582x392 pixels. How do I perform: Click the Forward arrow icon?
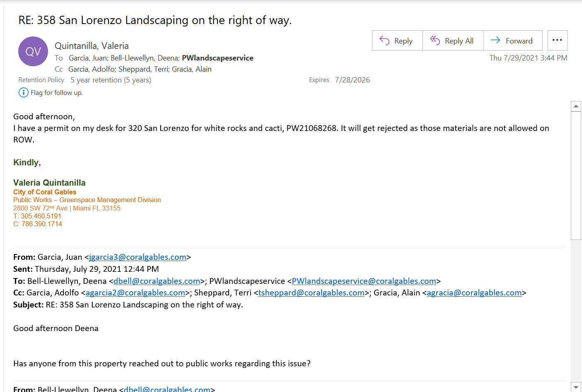pyautogui.click(x=495, y=40)
